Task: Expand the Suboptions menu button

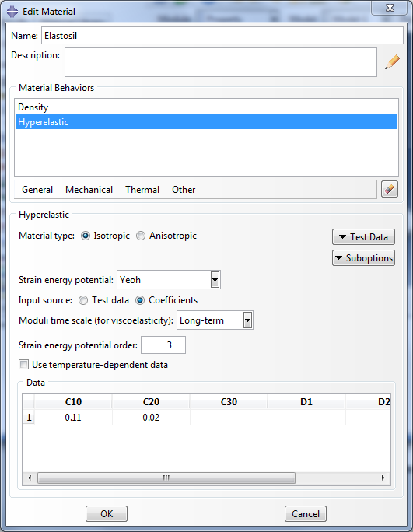Action: pos(363,258)
